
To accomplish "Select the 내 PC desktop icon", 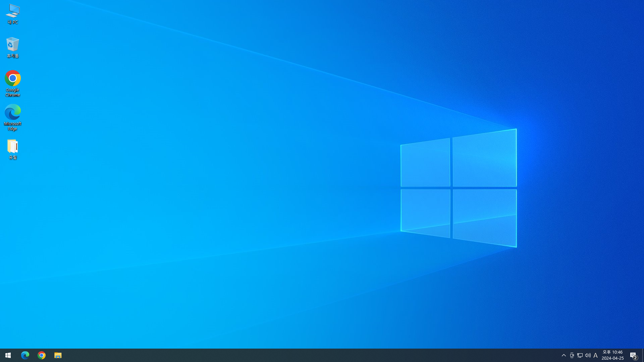I will (x=12, y=14).
